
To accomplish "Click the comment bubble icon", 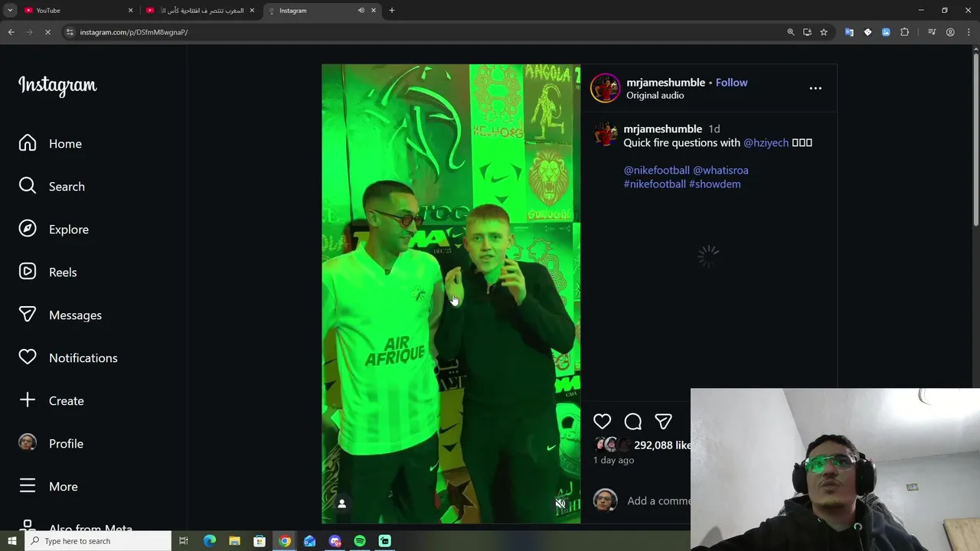I will pyautogui.click(x=632, y=422).
